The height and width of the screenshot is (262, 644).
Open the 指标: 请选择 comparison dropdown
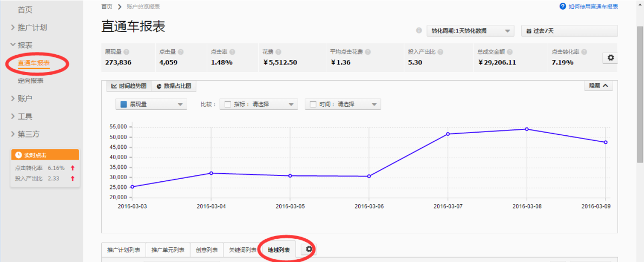pyautogui.click(x=259, y=104)
